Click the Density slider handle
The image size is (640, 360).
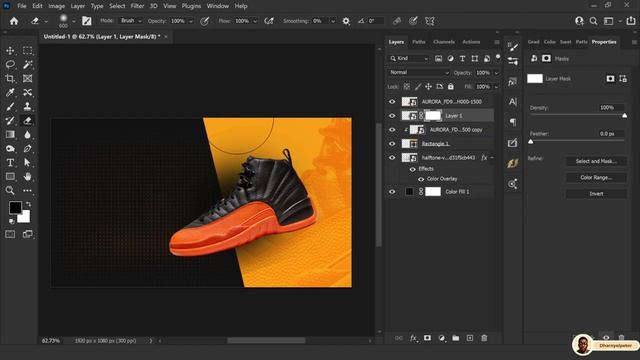(x=624, y=116)
